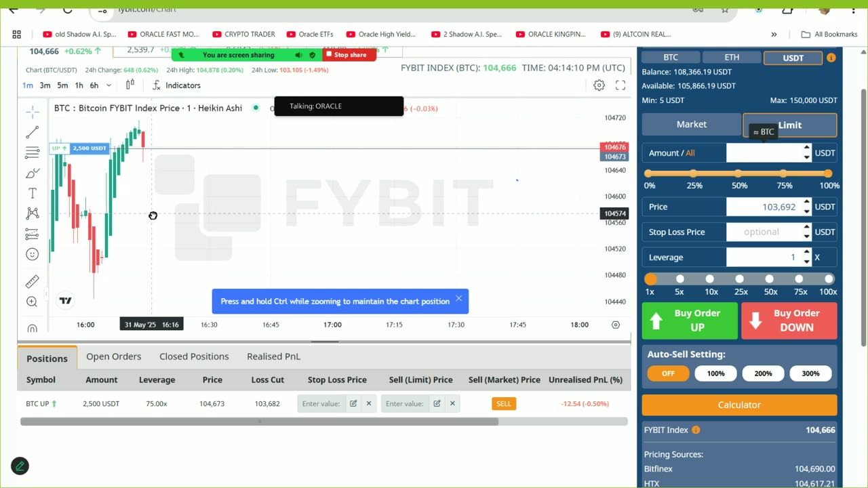The width and height of the screenshot is (868, 488).
Task: Choose Market order type
Action: (692, 124)
